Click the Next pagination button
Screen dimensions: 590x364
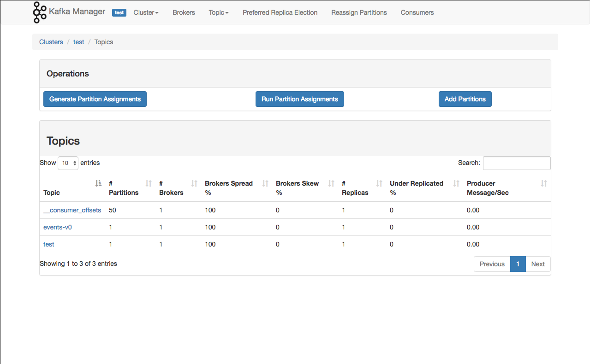[538, 264]
